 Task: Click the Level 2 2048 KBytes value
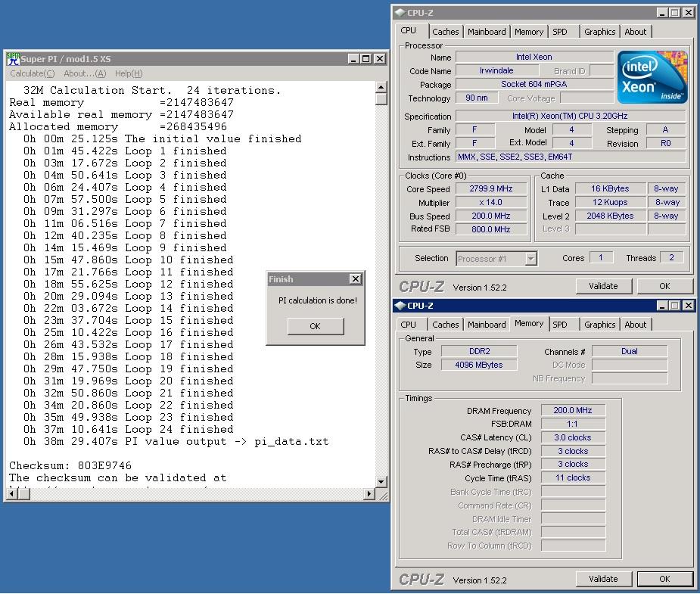[610, 216]
